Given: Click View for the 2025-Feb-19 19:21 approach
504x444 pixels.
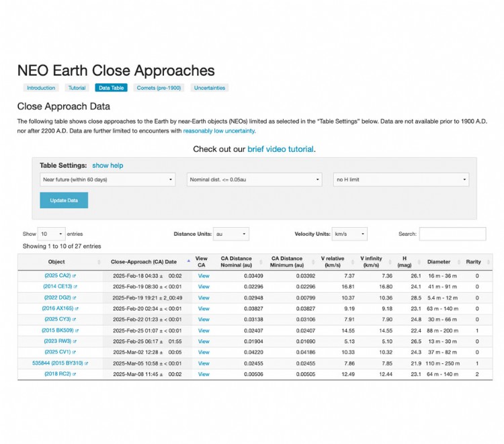Looking at the screenshot, I should pyautogui.click(x=204, y=298).
